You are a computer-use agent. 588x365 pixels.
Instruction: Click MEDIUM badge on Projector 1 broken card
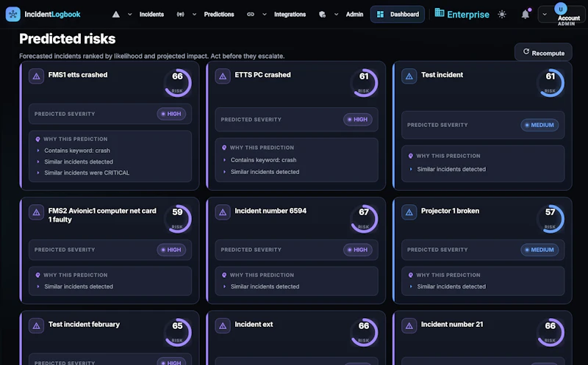539,250
